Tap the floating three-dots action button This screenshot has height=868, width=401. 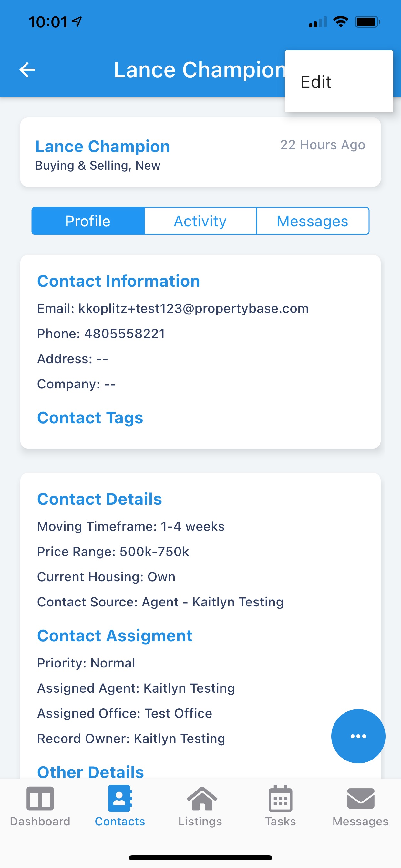click(x=358, y=736)
